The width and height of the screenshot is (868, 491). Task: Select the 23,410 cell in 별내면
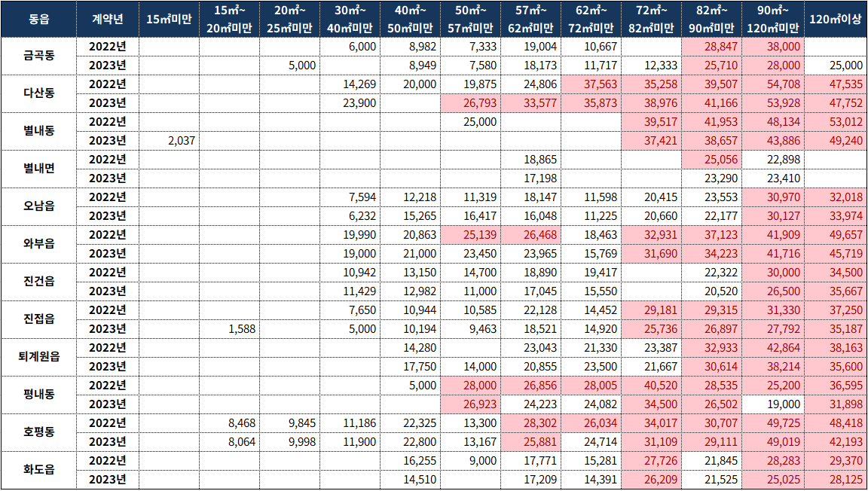[x=773, y=178]
